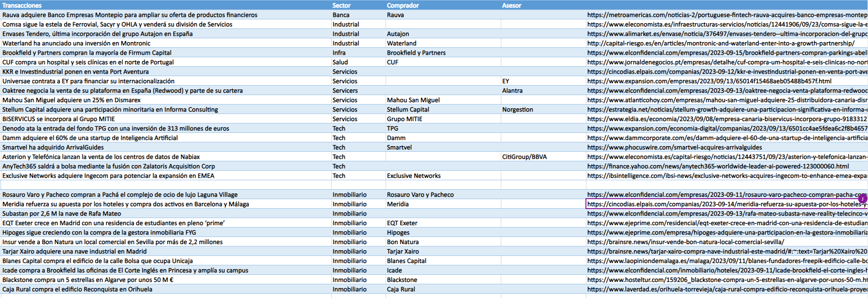Open the laverdad.es Caja Rural link
Screen dimensions: 868x298
pos(727,289)
